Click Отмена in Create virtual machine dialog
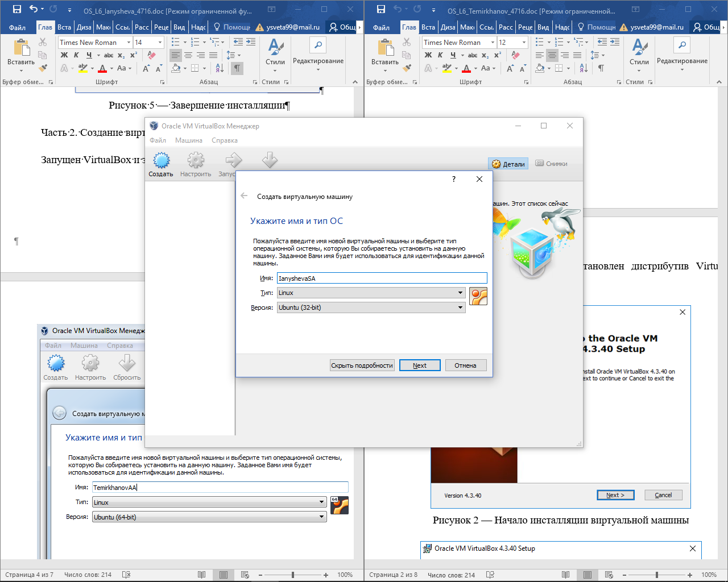 click(465, 365)
